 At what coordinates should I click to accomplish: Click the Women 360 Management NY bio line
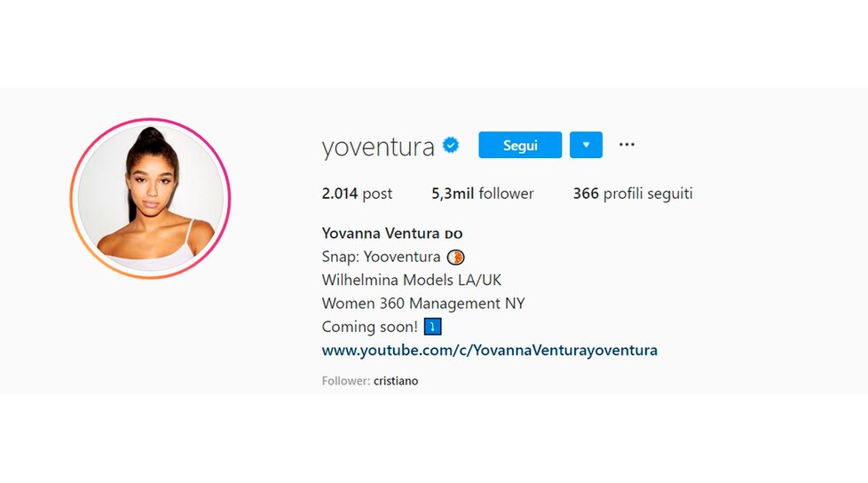click(423, 304)
